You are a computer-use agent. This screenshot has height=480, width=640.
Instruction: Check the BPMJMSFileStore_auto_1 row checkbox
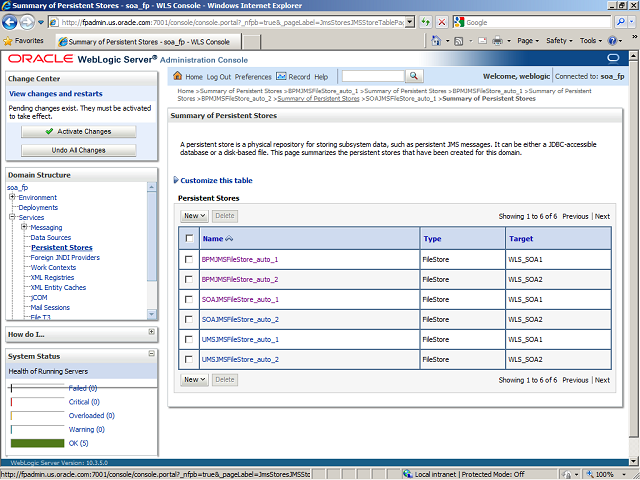click(x=189, y=259)
